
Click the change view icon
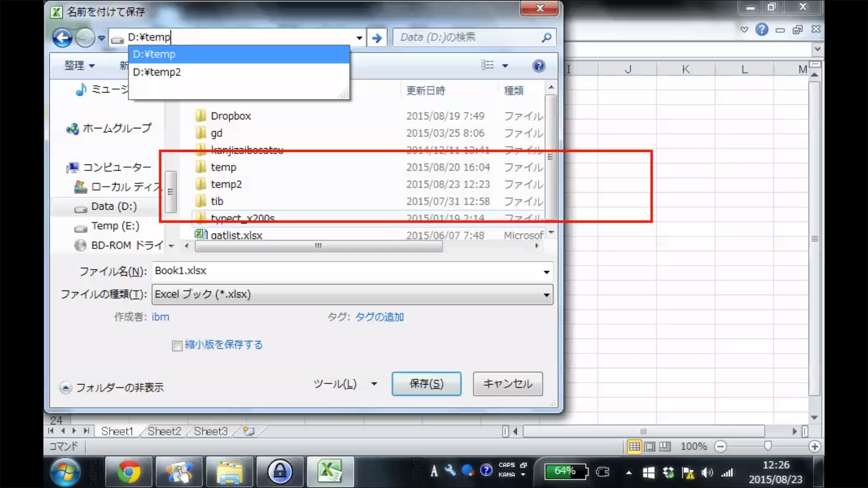tap(487, 66)
